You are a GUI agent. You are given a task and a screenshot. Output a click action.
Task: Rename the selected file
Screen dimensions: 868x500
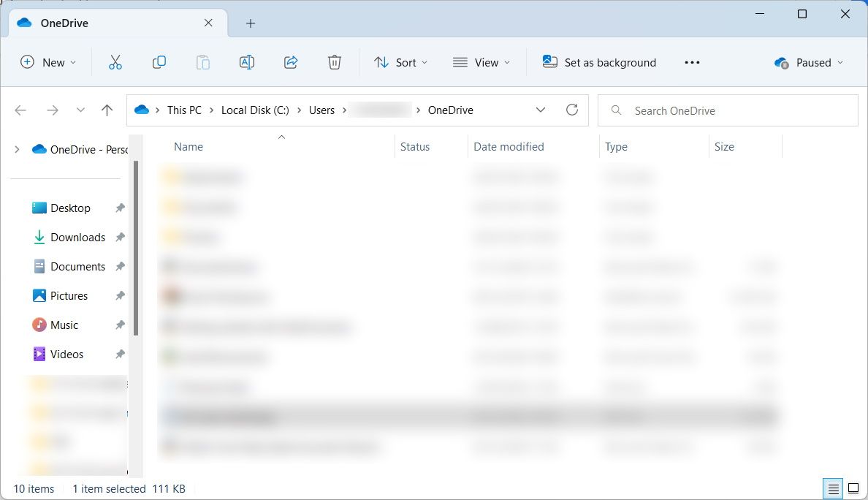[247, 63]
